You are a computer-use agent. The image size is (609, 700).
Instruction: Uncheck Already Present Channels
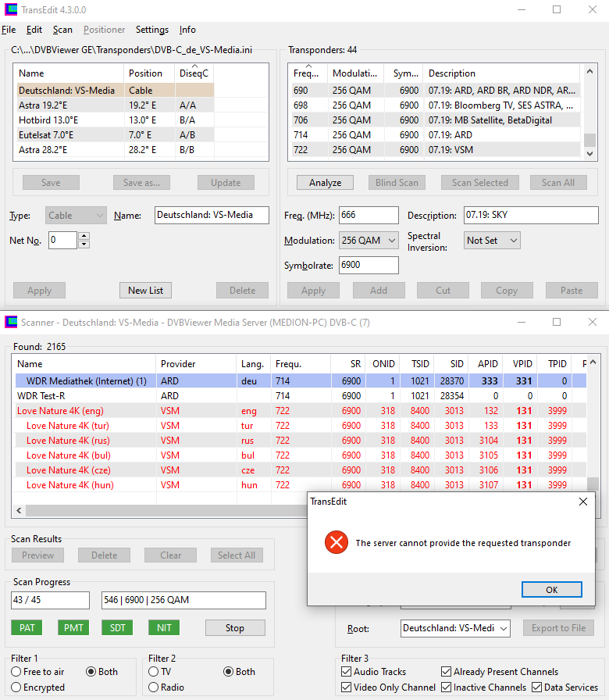pos(446,672)
